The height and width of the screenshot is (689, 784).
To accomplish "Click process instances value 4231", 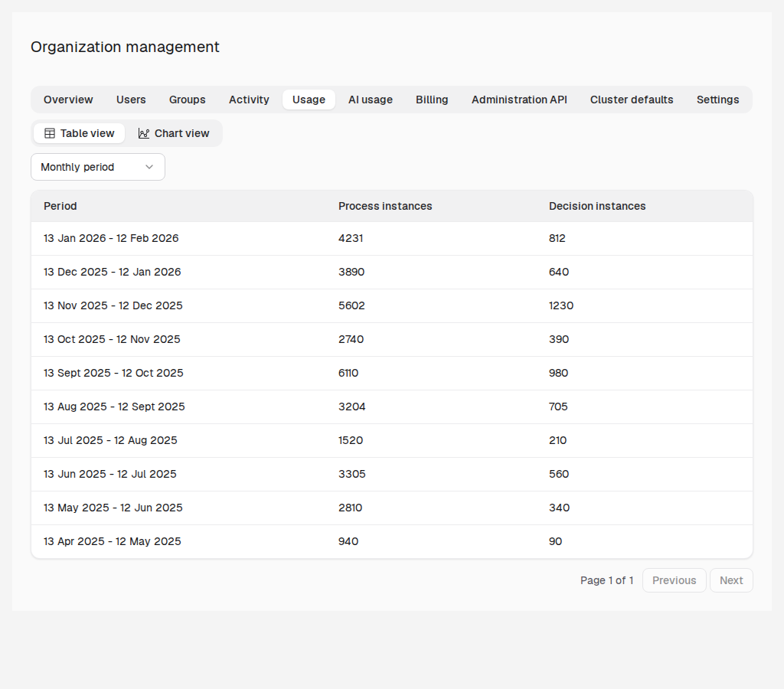I will tap(351, 239).
